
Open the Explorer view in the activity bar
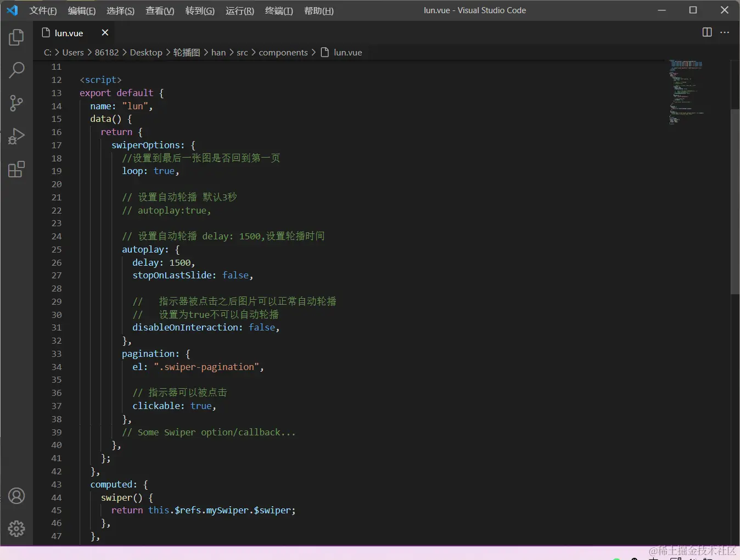[x=16, y=37]
